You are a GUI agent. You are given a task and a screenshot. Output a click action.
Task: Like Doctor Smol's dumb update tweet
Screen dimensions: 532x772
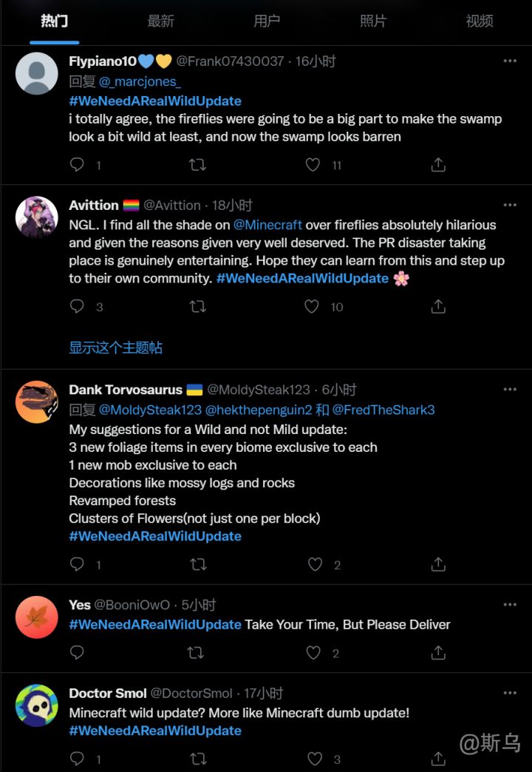tap(314, 759)
